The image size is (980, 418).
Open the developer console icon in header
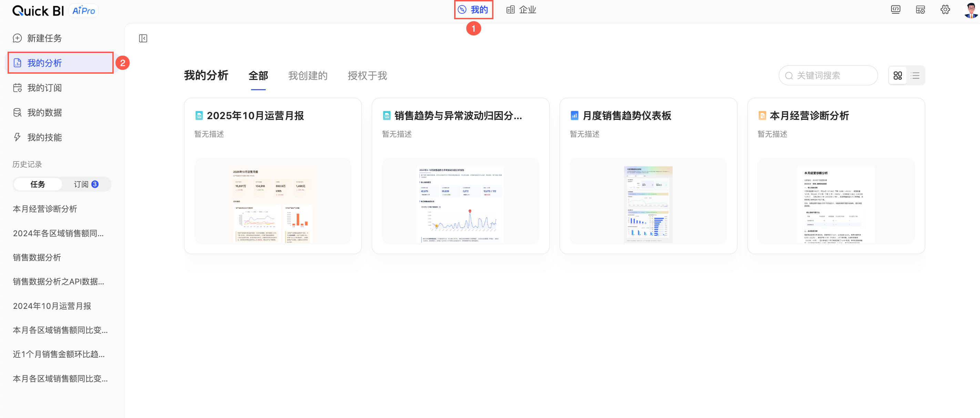(896, 10)
